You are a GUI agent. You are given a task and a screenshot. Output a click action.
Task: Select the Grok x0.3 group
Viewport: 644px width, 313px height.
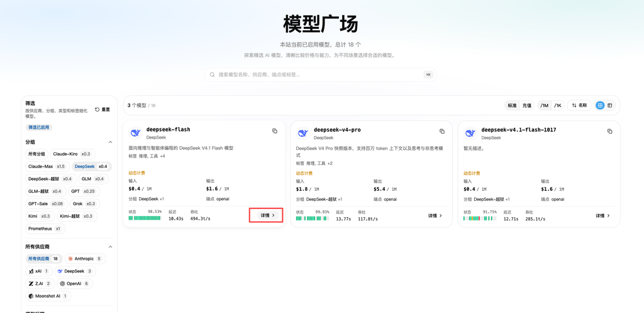click(x=84, y=203)
